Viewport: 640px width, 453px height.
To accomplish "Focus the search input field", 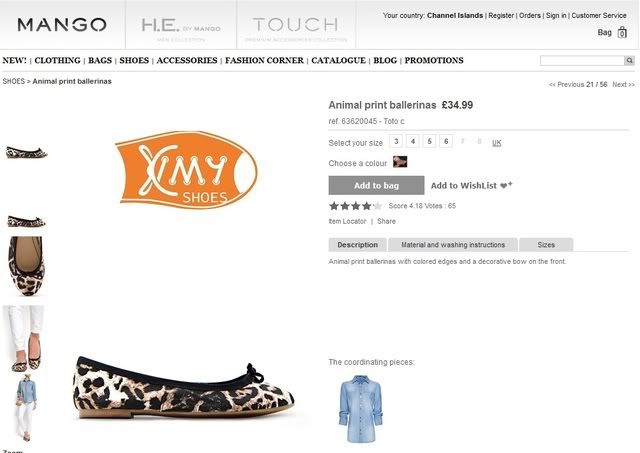I will click(582, 60).
